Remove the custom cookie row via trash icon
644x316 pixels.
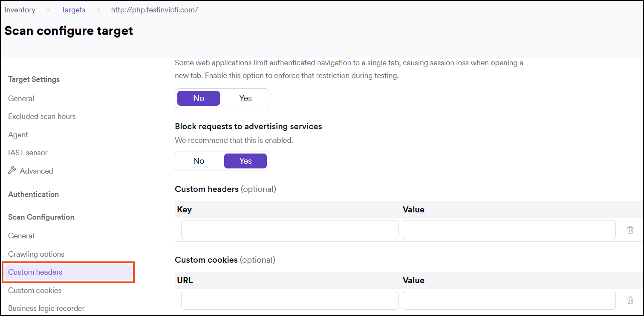pyautogui.click(x=630, y=300)
